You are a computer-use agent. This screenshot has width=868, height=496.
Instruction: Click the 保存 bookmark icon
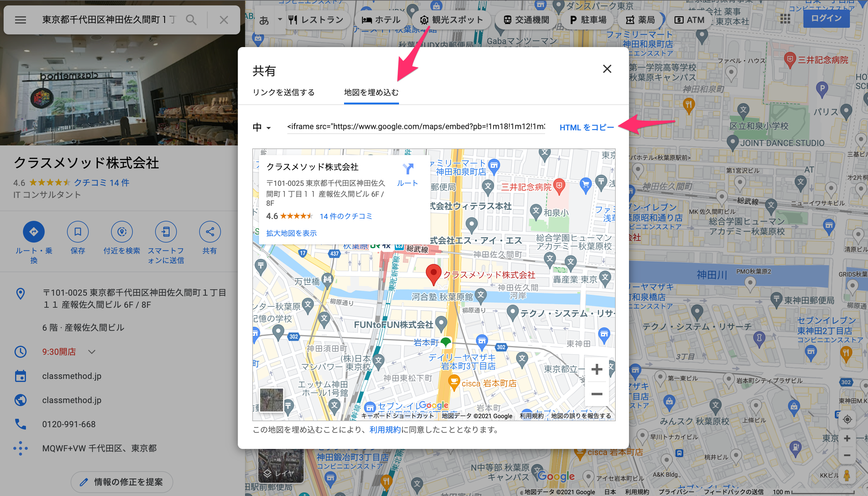pos(78,232)
